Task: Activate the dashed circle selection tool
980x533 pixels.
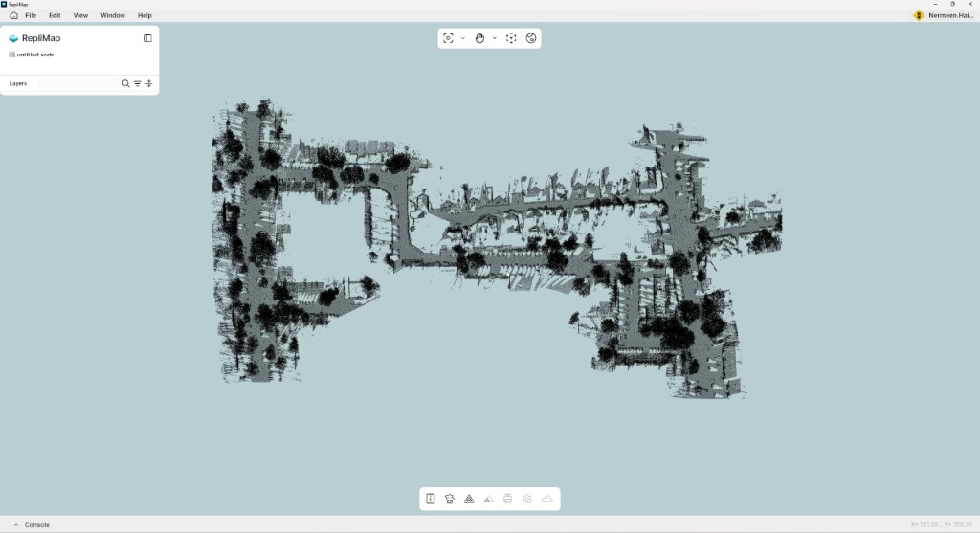Action: pyautogui.click(x=511, y=38)
